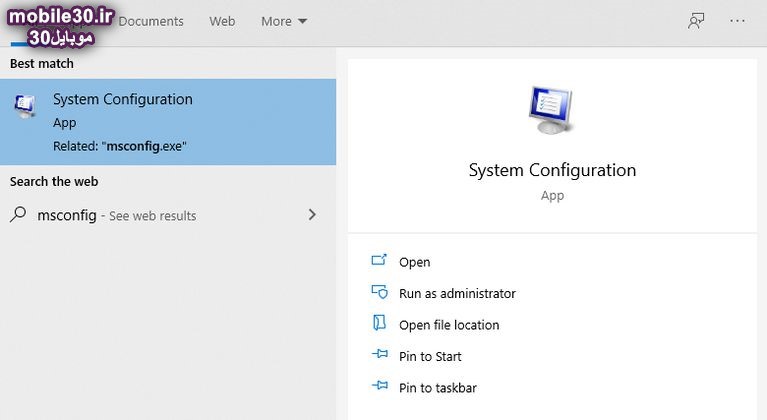Choose Pin to taskbar option
The width and height of the screenshot is (767, 420).
coord(438,388)
